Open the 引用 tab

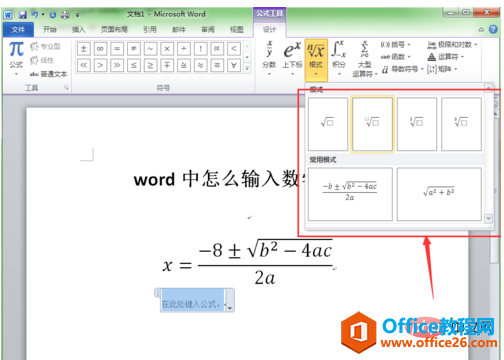(150, 30)
